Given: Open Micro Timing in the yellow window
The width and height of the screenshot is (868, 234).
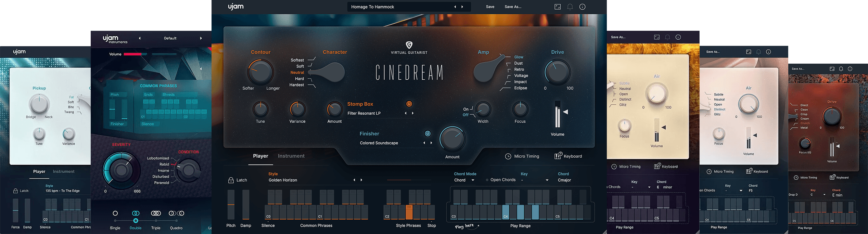Looking at the screenshot, I should [x=626, y=167].
